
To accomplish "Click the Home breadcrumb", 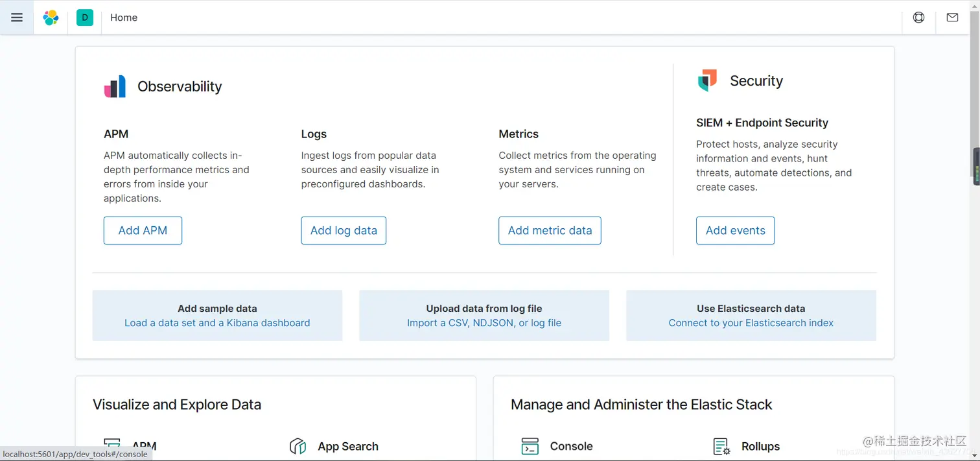I will [124, 18].
